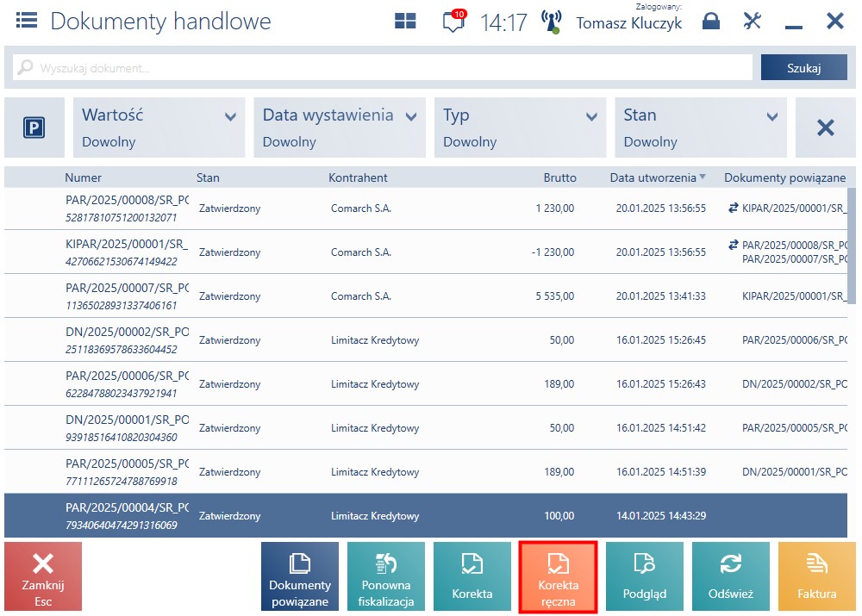Lock the session with padlock icon
Screen dimensions: 862x616
[711, 21]
